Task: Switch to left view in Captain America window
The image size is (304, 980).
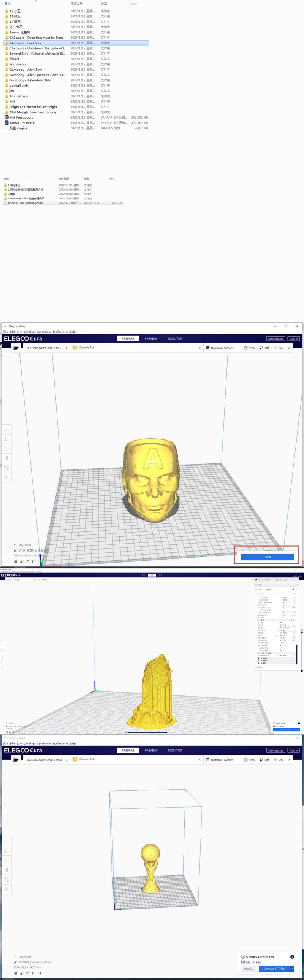Action: [33, 561]
